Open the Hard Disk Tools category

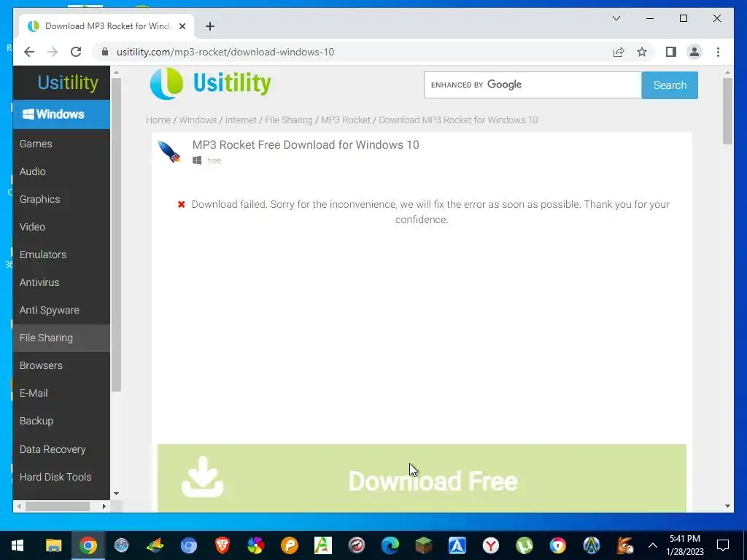(61, 477)
